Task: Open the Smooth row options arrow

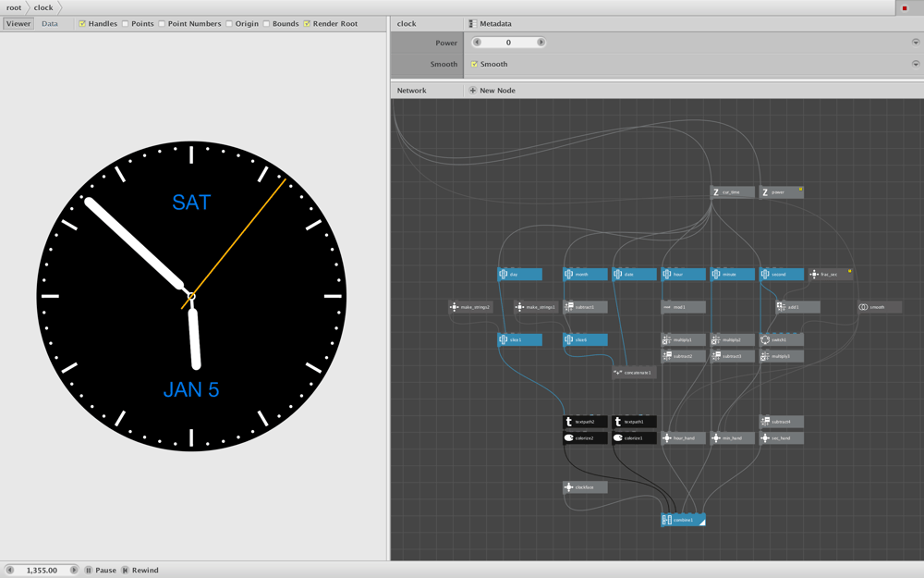Action: (915, 64)
